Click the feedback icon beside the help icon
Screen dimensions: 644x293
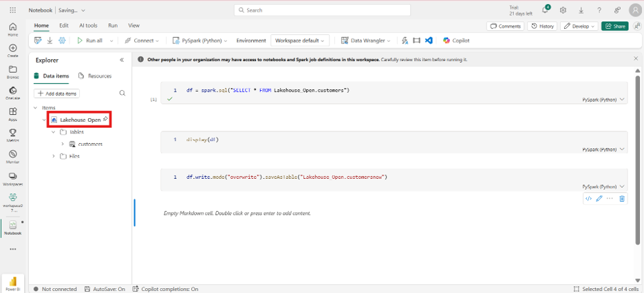[x=617, y=10]
